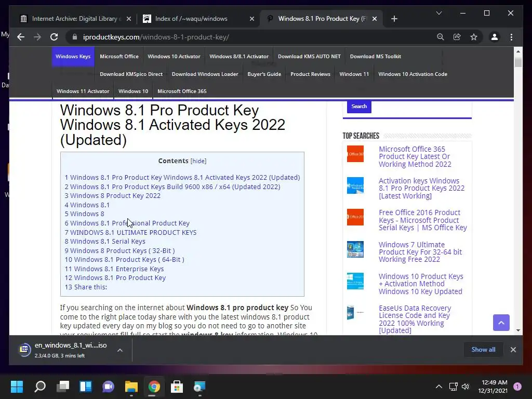Switch to Internet Archive tab
Image resolution: width=532 pixels, height=399 pixels.
point(75,19)
